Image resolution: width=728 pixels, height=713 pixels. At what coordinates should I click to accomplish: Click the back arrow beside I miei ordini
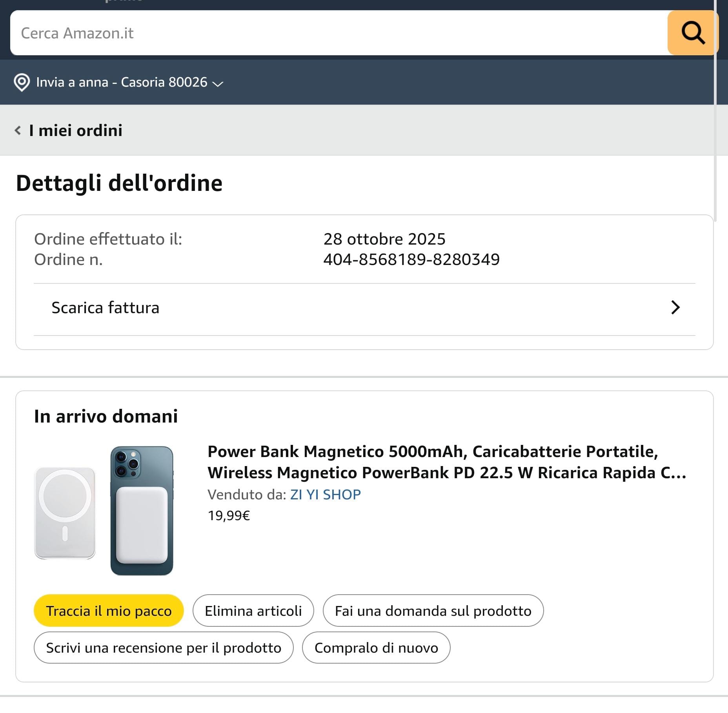pyautogui.click(x=18, y=130)
